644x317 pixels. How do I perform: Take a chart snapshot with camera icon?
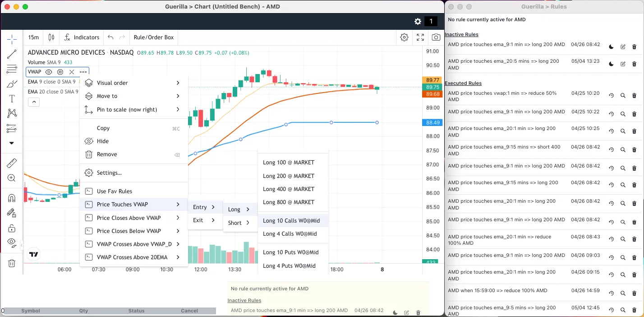coord(436,37)
